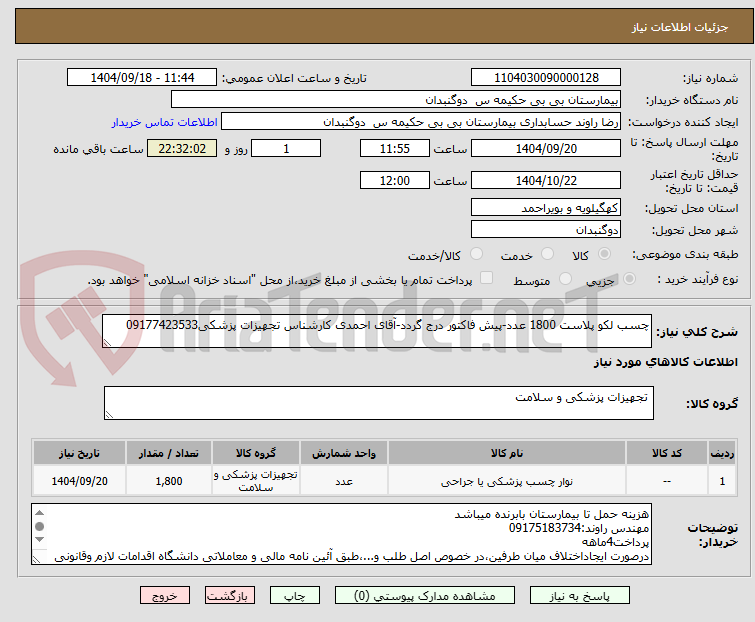Click the deadline hour field 11:55
Image resolution: width=755 pixels, height=622 pixels.
coord(395,148)
